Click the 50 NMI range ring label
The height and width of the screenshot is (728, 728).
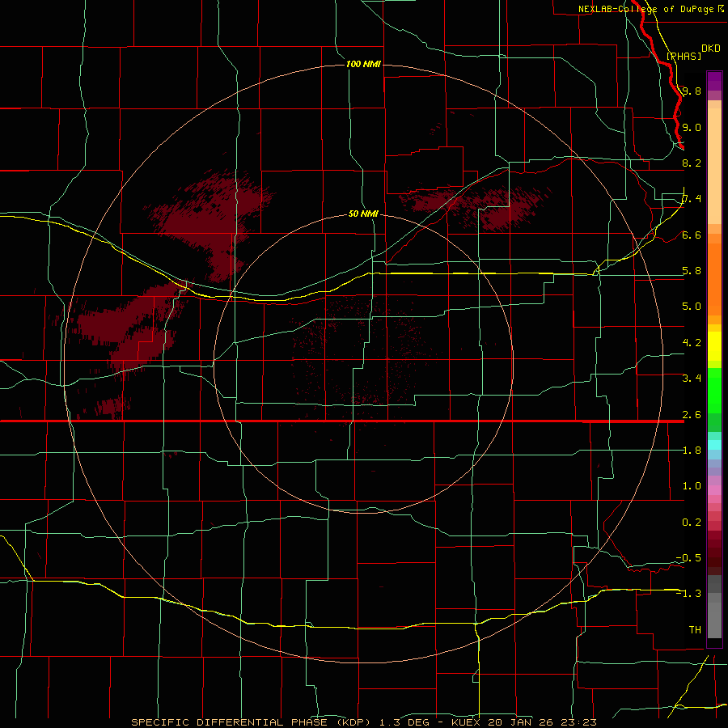(363, 214)
